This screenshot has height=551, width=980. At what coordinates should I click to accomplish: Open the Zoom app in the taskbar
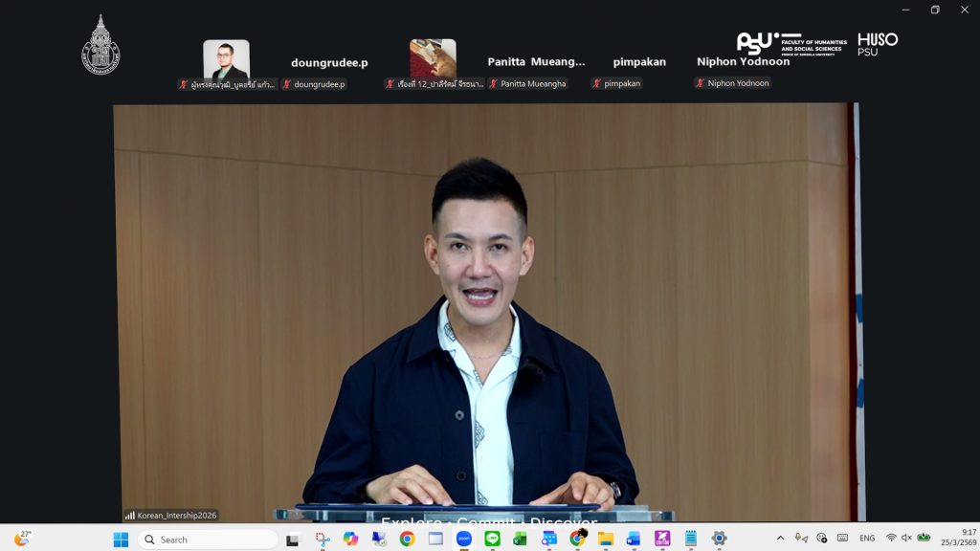pyautogui.click(x=464, y=539)
